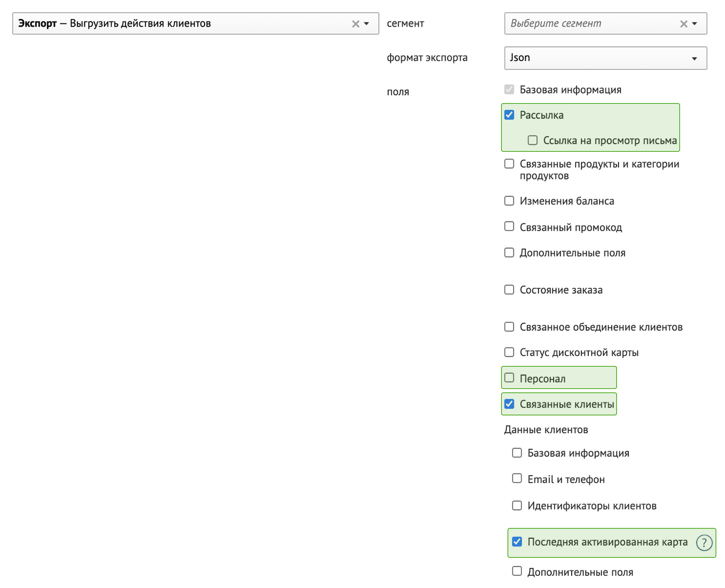Tick Связанные продукты и категории продуктов checkbox
Image resolution: width=725 pixels, height=588 pixels.
pos(509,164)
